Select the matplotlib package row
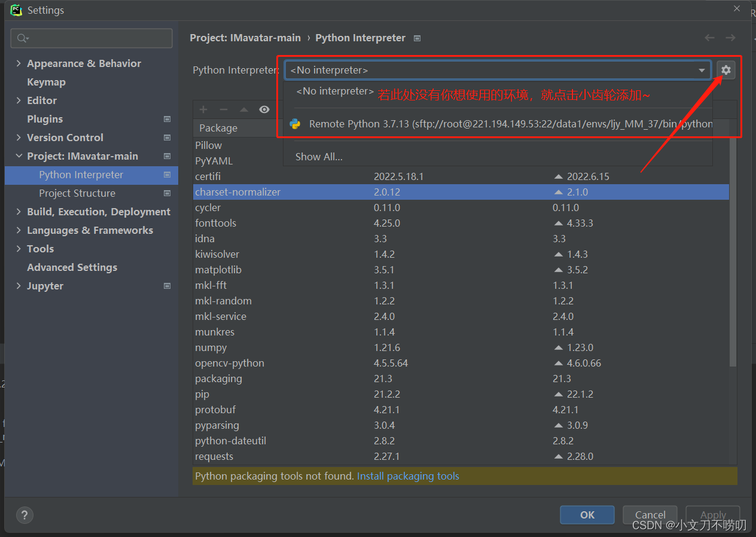Image resolution: width=756 pixels, height=537 pixels. coord(461,270)
